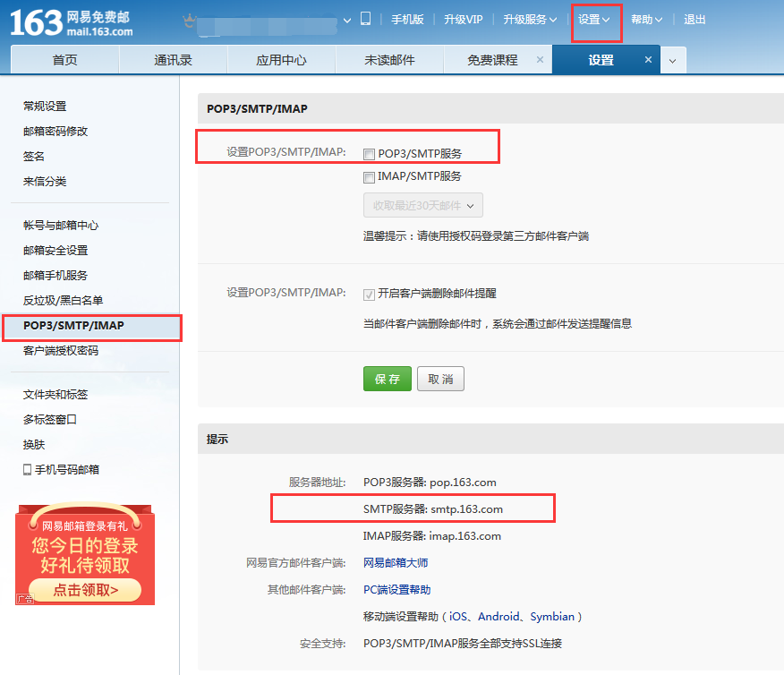This screenshot has height=675, width=784.
Task: Enable the POP3/SMTP服务 checkbox
Action: [369, 154]
